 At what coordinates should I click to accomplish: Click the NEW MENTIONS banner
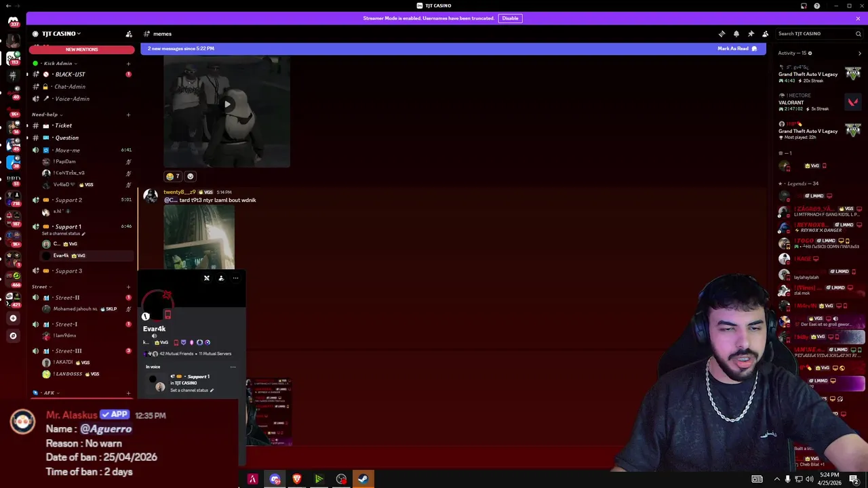(81, 49)
